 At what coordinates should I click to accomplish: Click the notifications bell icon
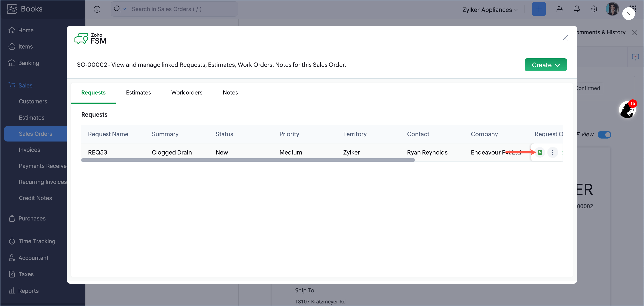(577, 9)
